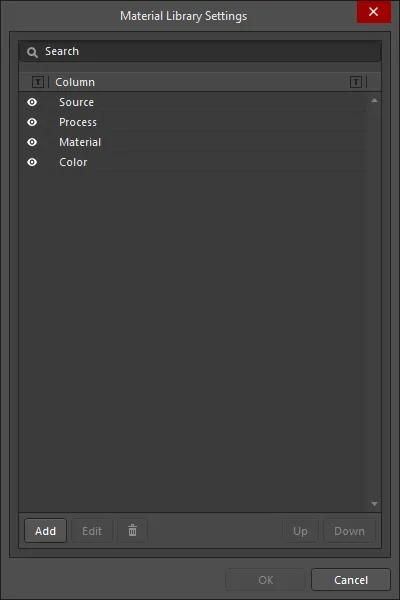The image size is (400, 600).
Task: Toggle the Material column visibility eye
Action: tap(32, 142)
